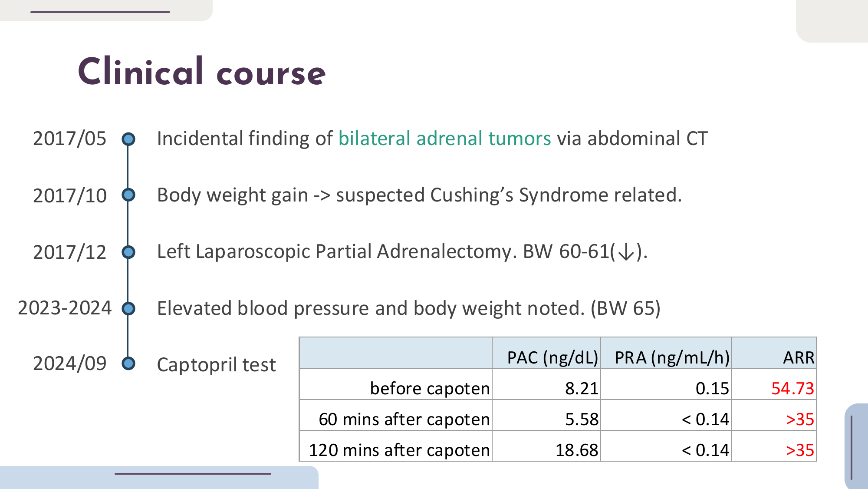Image resolution: width=868 pixels, height=489 pixels.
Task: Click the 'PAC (ng/dL)' column header
Action: pyautogui.click(x=552, y=358)
